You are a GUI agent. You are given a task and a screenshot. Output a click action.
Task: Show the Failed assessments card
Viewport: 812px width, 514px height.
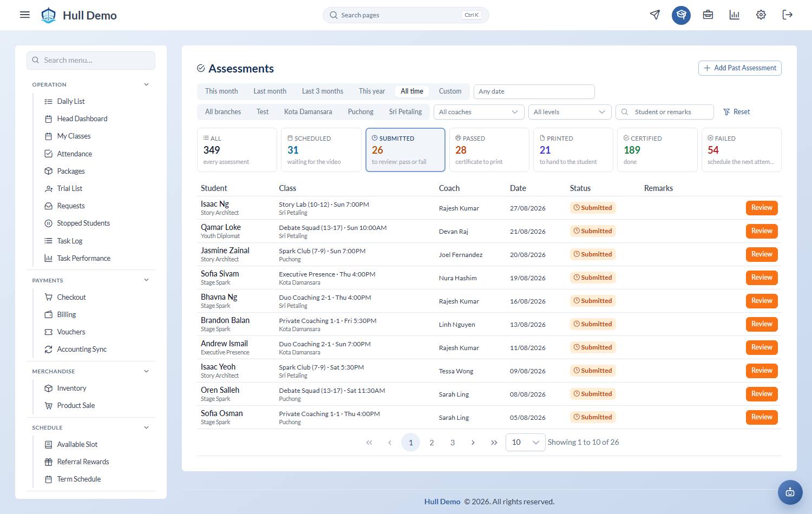pyautogui.click(x=742, y=150)
